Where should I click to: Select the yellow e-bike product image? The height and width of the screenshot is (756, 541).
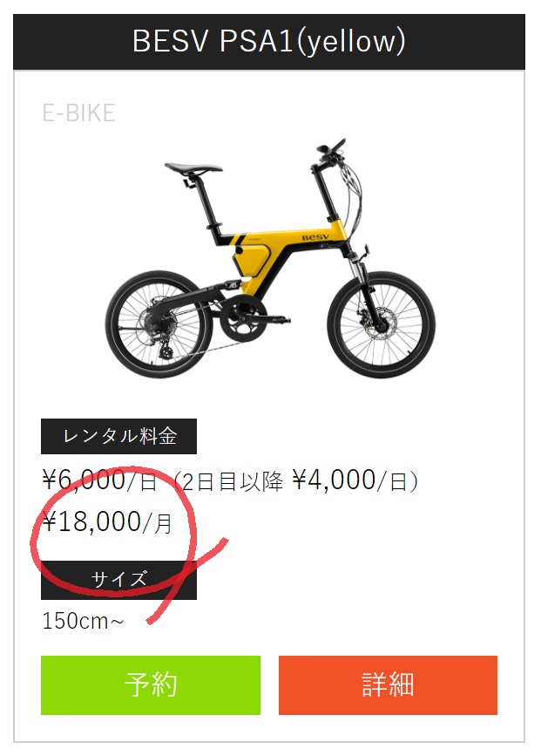[270, 258]
